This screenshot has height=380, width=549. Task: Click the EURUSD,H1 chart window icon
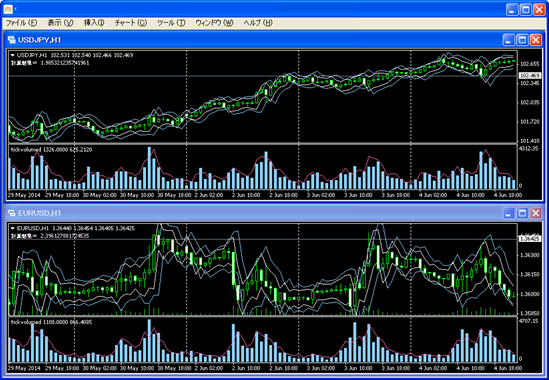pyautogui.click(x=12, y=213)
